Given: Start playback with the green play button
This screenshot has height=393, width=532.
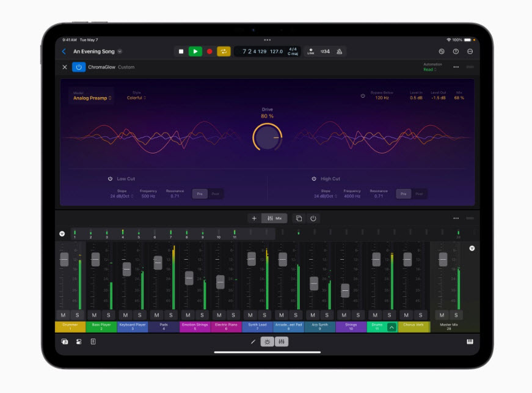Looking at the screenshot, I should (x=195, y=51).
